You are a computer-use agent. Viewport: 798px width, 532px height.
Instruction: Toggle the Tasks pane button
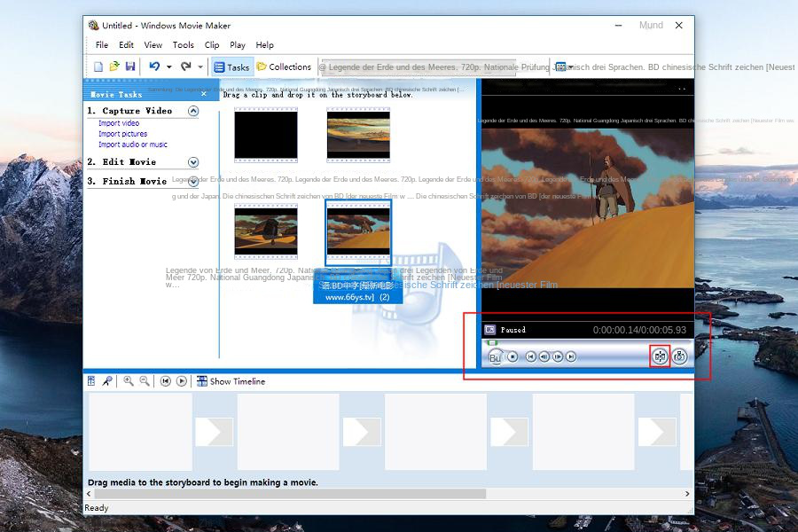231,67
